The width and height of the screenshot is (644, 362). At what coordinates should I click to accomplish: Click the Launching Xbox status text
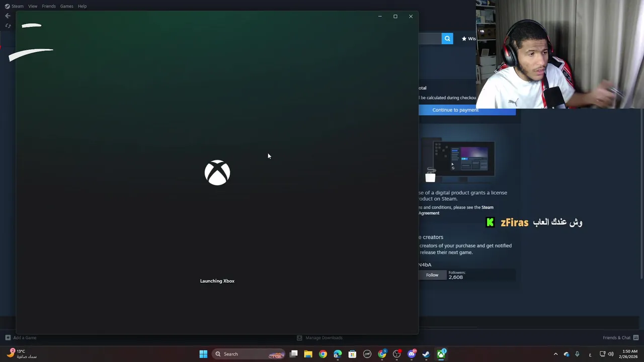click(217, 281)
